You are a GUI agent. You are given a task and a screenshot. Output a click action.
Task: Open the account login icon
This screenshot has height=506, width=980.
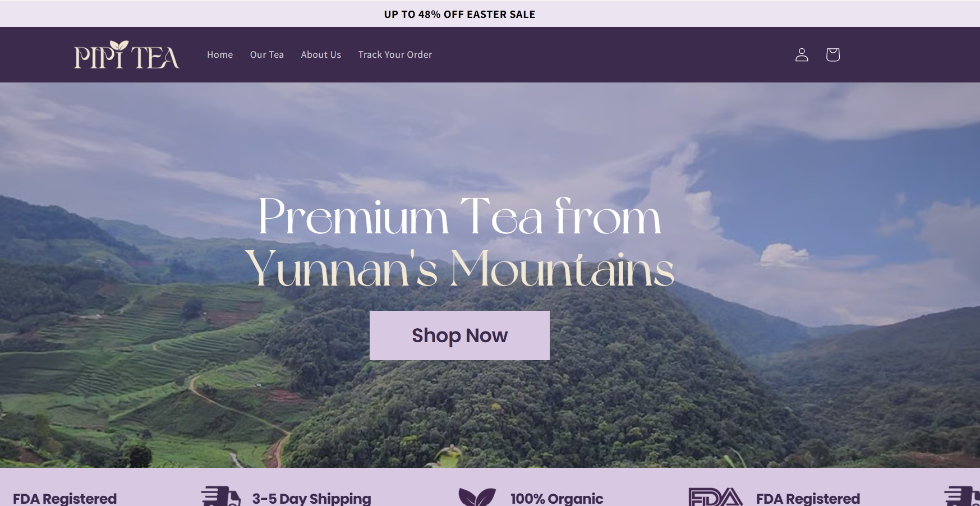tap(802, 54)
